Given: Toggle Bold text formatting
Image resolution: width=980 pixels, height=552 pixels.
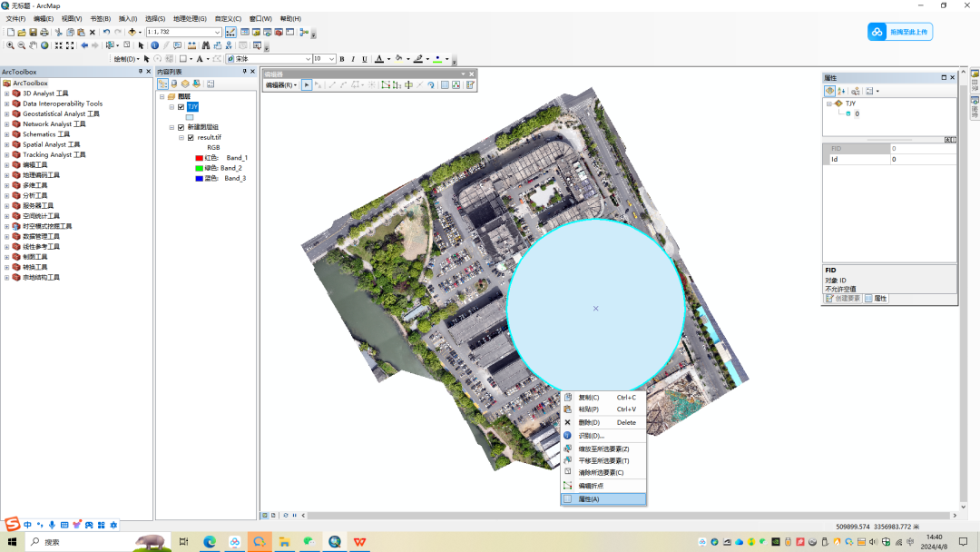Looking at the screenshot, I should coord(342,59).
